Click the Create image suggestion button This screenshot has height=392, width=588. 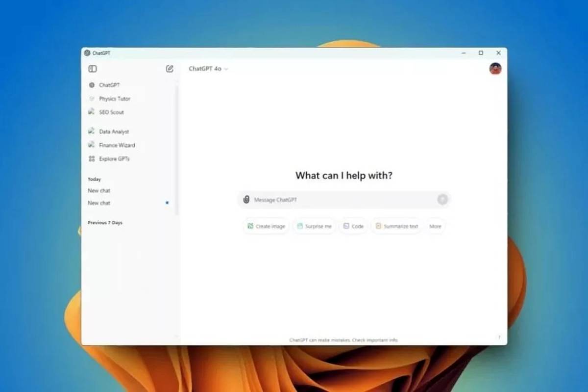(x=266, y=226)
